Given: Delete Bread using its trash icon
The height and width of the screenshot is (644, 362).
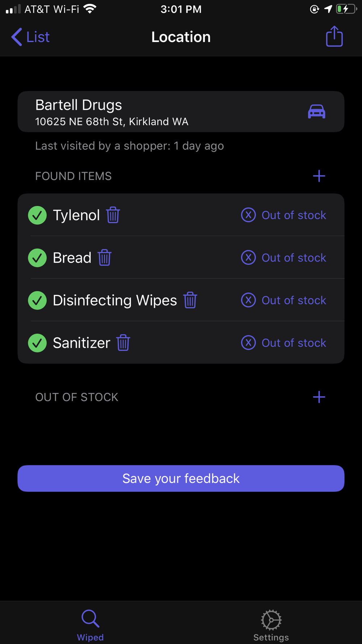Looking at the screenshot, I should [x=105, y=258].
